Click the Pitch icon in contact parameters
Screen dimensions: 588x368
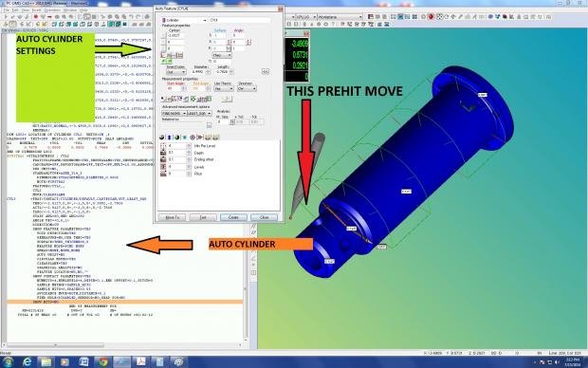point(163,174)
